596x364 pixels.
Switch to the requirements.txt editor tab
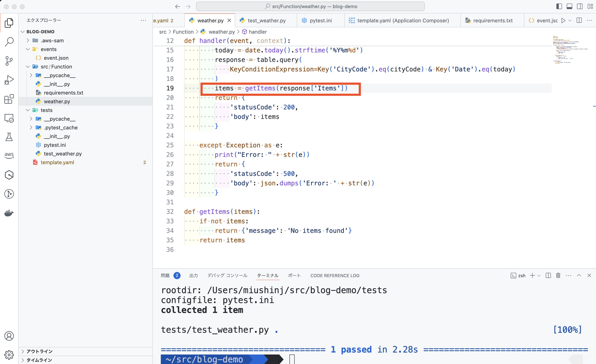pos(492,21)
